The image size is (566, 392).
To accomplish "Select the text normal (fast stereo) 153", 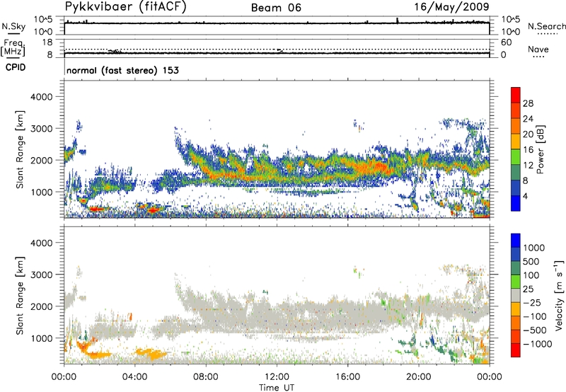I will click(122, 70).
